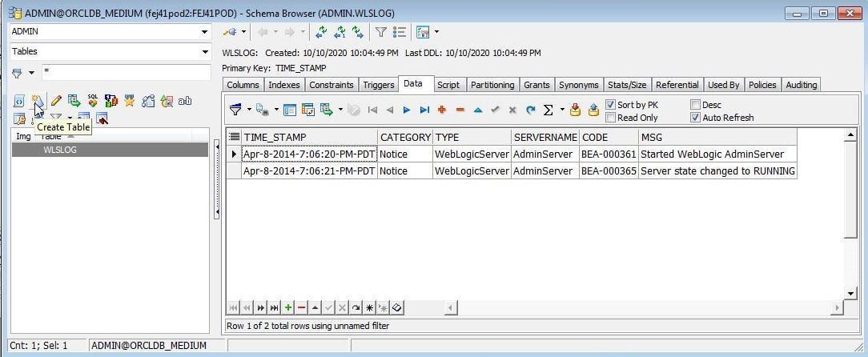This screenshot has height=357, width=868.
Task: Click the TIME_STAMP column header
Action: point(309,137)
